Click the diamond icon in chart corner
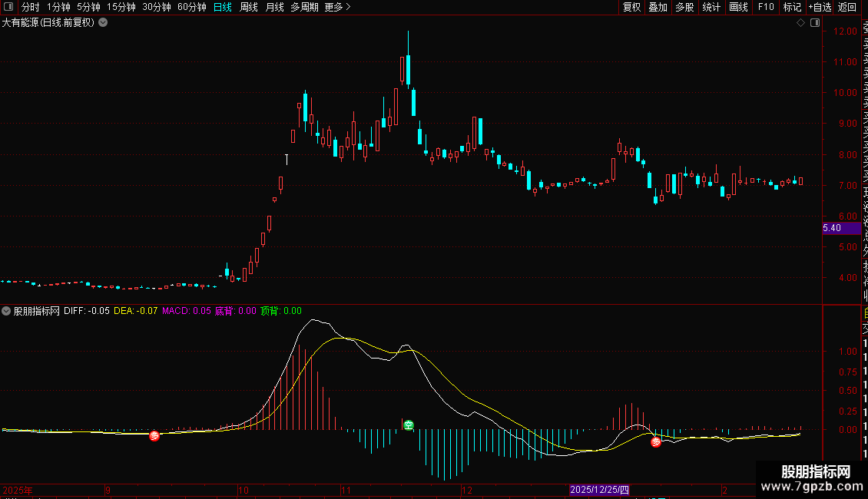 click(800, 23)
